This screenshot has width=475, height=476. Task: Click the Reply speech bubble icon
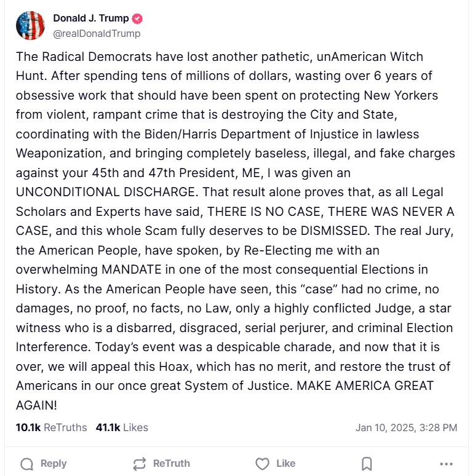pos(27,464)
